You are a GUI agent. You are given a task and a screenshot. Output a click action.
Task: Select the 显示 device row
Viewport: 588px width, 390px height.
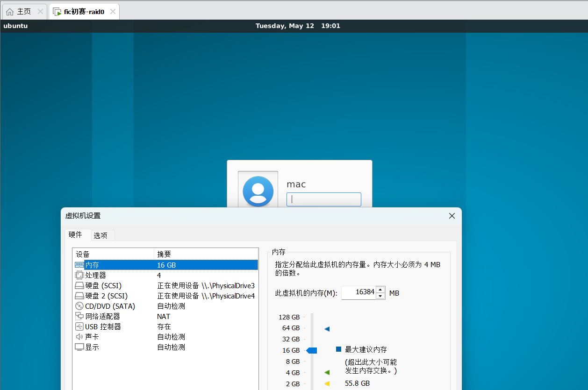click(x=166, y=347)
